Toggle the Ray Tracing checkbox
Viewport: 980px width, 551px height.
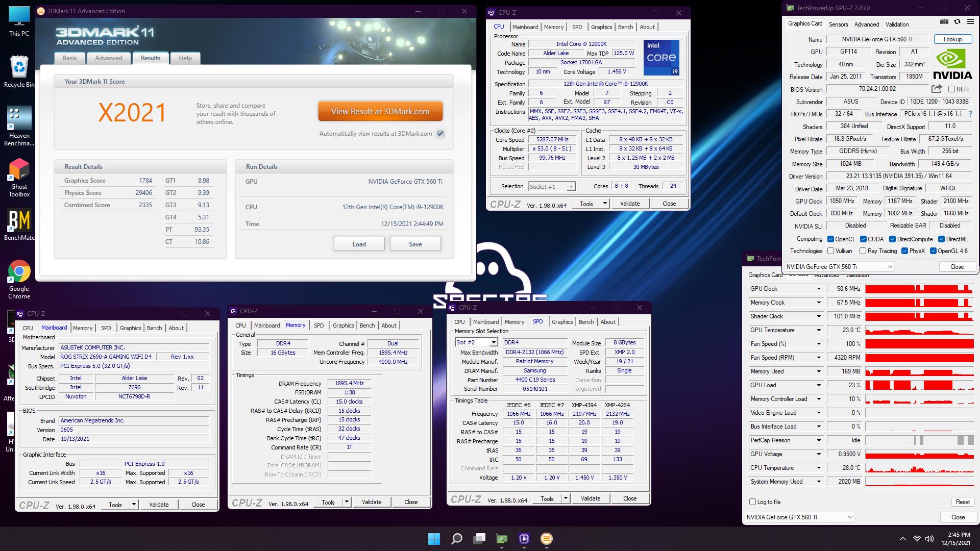click(x=863, y=251)
